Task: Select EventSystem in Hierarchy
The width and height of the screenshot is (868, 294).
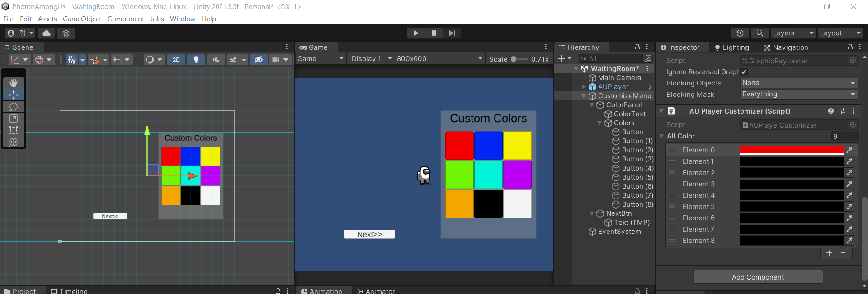Action: [615, 232]
